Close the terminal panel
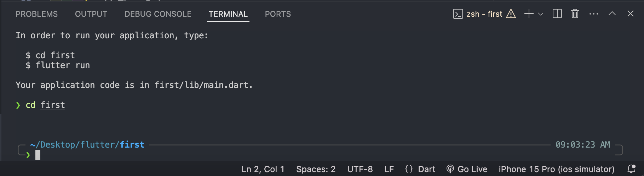Image resolution: width=644 pixels, height=176 pixels. (x=631, y=14)
